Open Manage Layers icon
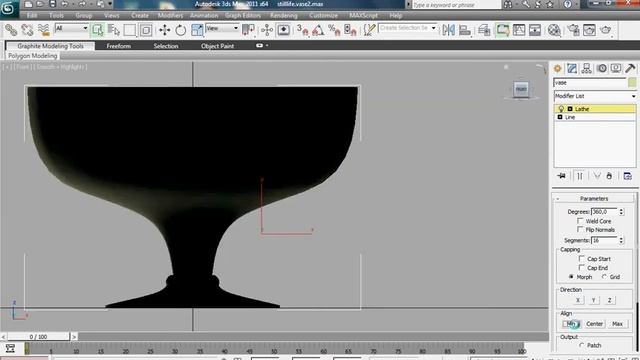The width and height of the screenshot is (640, 360). tap(484, 30)
